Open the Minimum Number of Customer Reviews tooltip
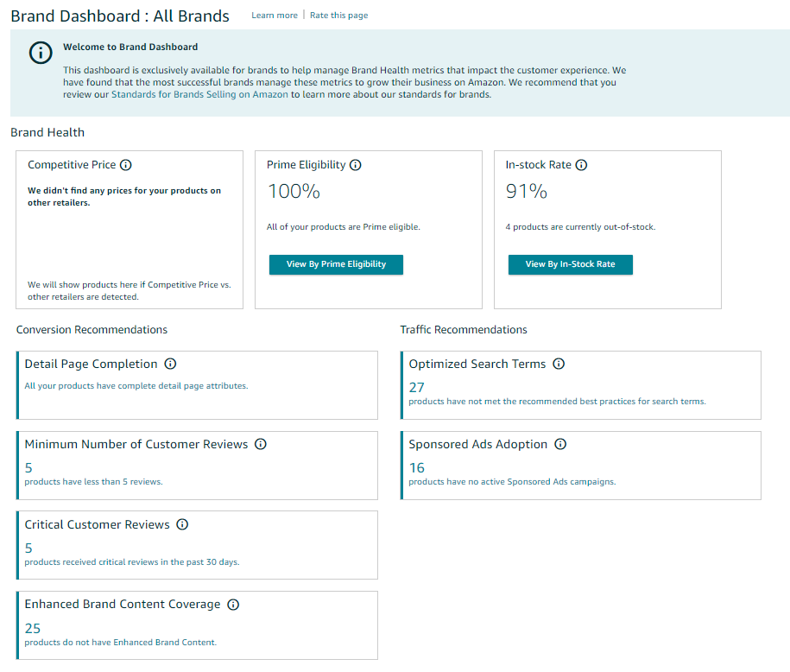The image size is (790, 672). (261, 444)
